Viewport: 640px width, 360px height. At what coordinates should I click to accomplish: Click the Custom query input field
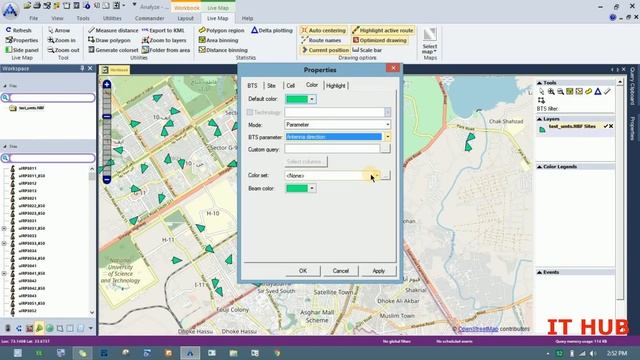(332, 149)
